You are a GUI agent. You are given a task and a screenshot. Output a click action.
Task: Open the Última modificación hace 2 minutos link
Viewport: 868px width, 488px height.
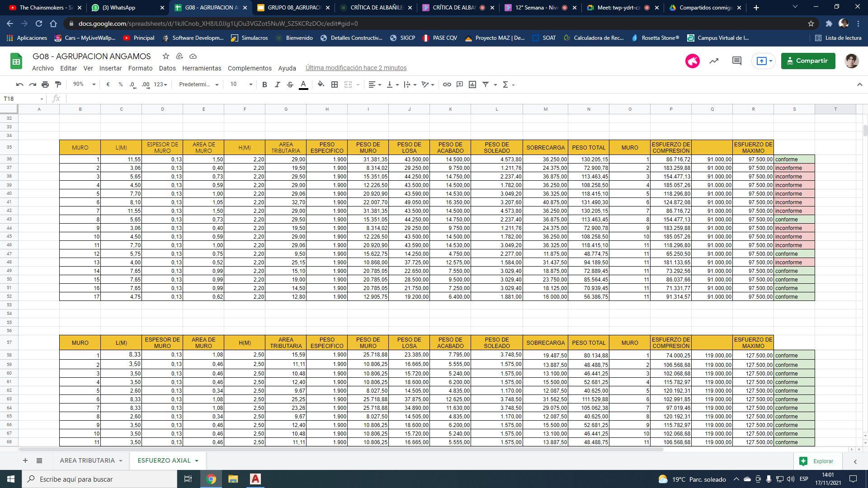[356, 68]
